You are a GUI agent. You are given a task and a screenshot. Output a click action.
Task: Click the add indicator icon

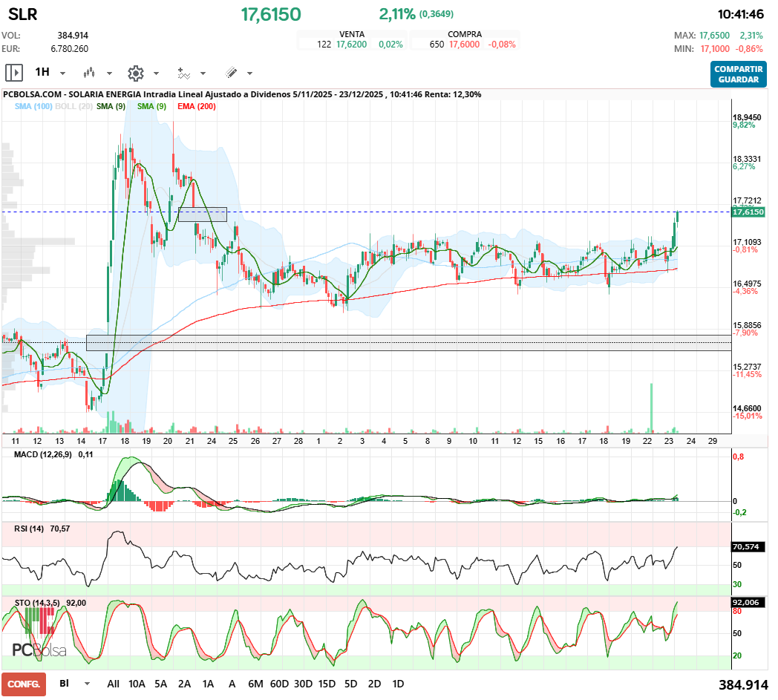[183, 73]
